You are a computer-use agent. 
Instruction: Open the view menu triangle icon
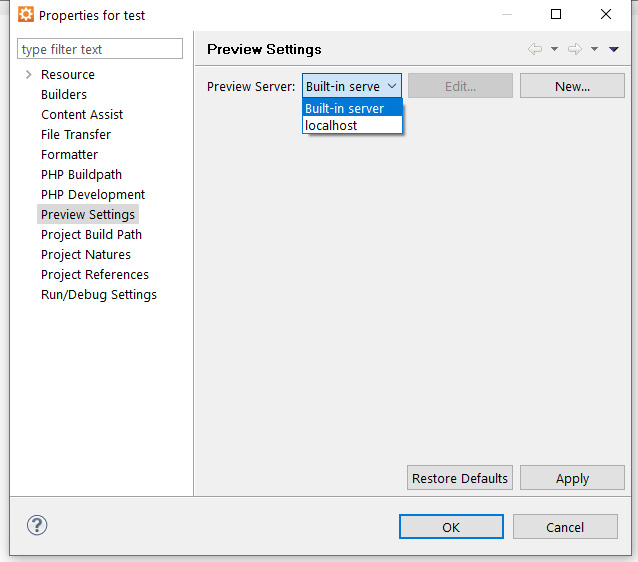coord(614,49)
